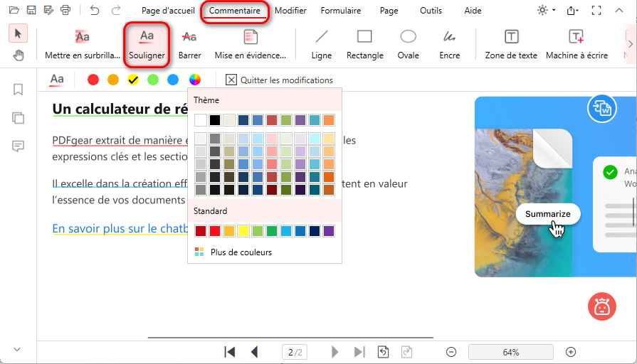Open the page thumbnails panel in the sidebar
Image resolution: width=637 pixels, height=364 pixels.
[18, 118]
